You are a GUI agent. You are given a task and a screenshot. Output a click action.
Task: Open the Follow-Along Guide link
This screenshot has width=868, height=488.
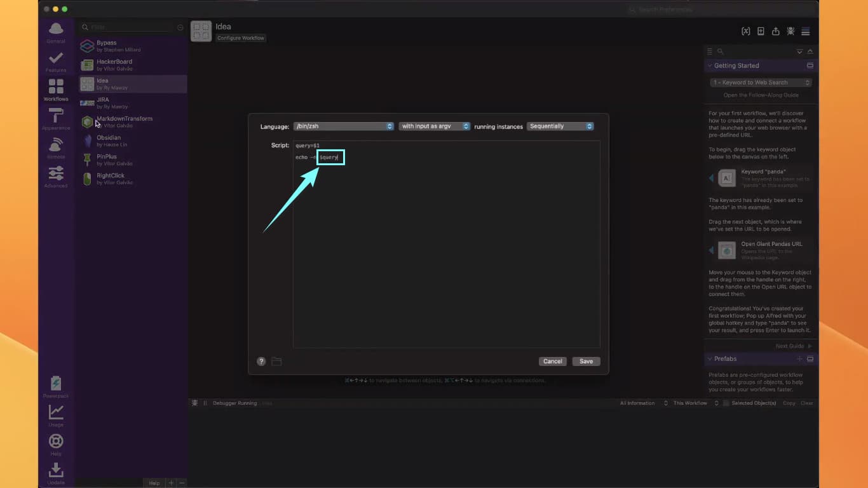tap(761, 95)
